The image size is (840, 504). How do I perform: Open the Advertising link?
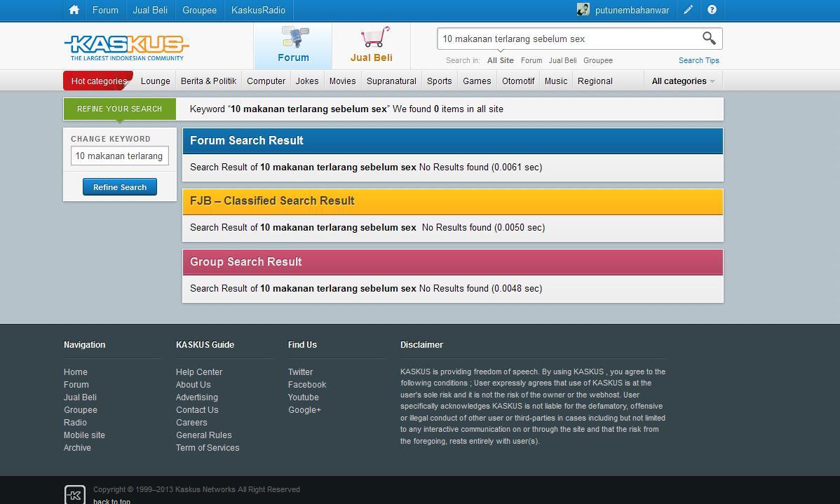[x=196, y=397]
